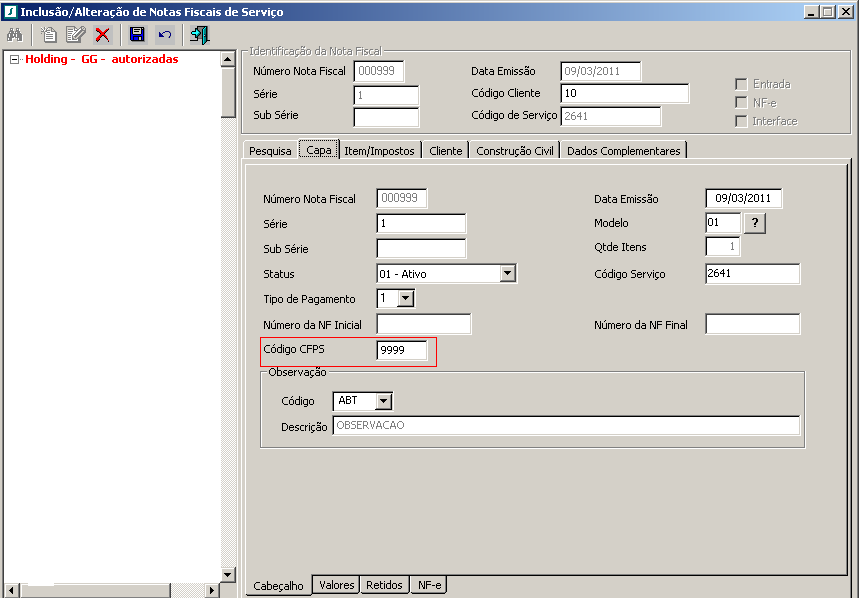Viewport: 859px width, 598px height.
Task: Select the Valores bottom tab
Action: 337,585
